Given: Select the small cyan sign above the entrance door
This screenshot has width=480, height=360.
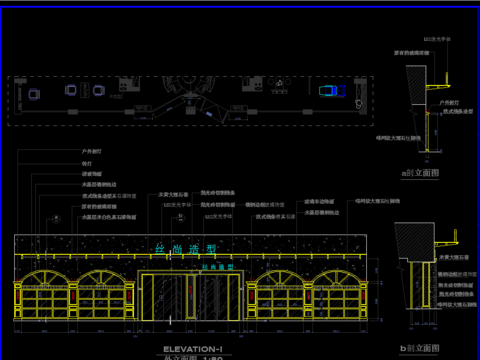Looking at the screenshot, I should tap(217, 267).
